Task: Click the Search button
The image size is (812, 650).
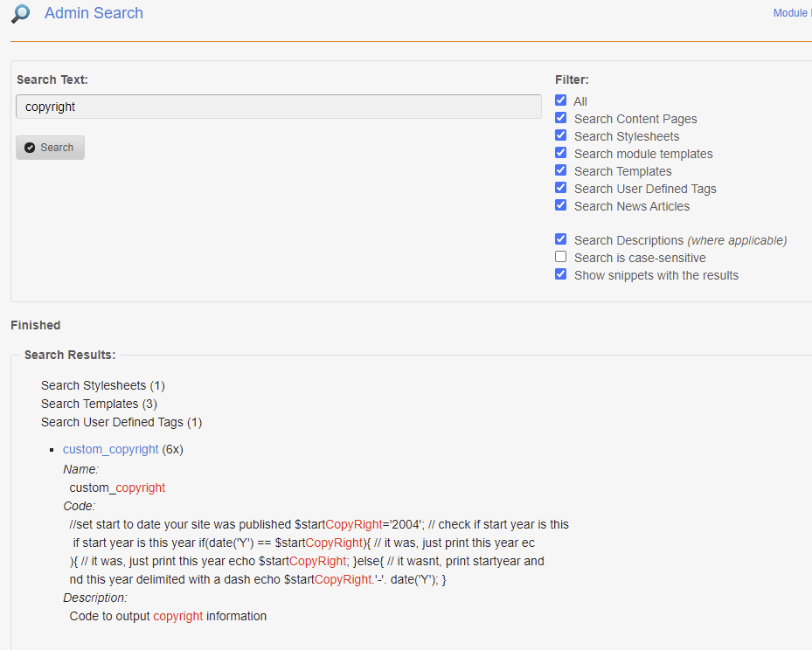Action: [50, 148]
